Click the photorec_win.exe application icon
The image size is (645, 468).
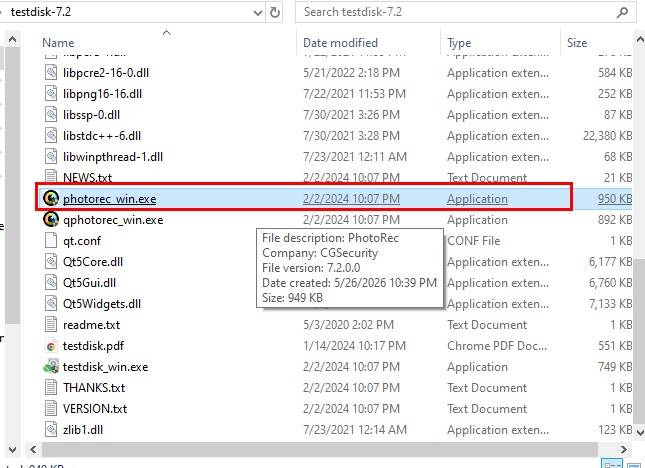tap(51, 199)
